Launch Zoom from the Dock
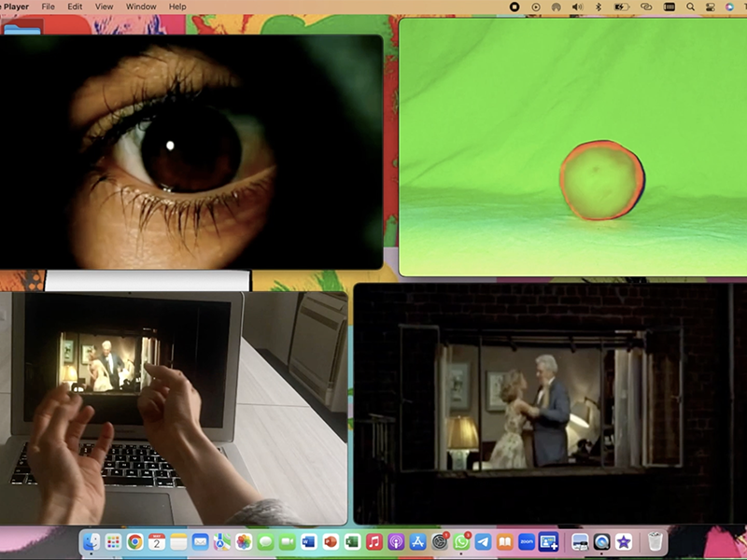Screen dimensions: 747x560 [x=527, y=541]
